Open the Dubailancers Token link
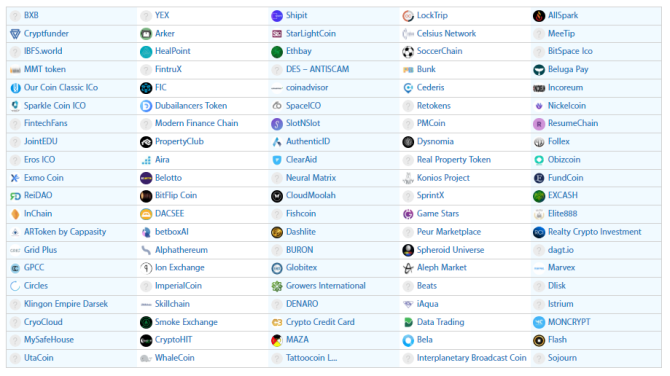 coord(191,106)
